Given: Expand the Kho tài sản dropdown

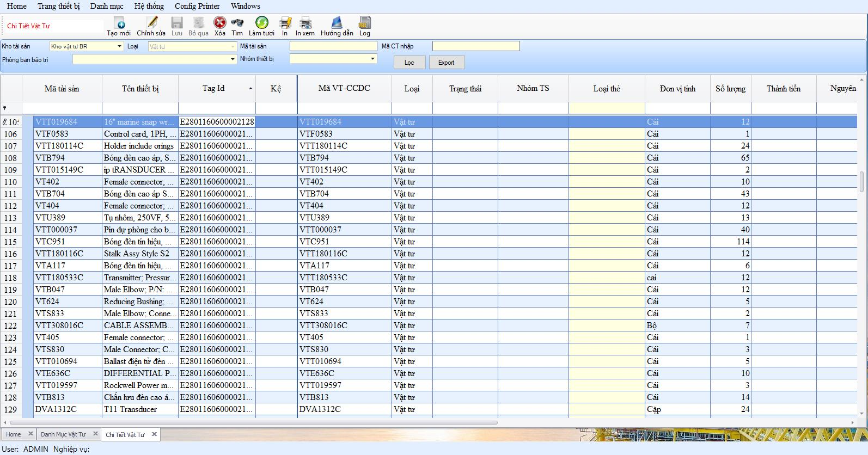Looking at the screenshot, I should pyautogui.click(x=120, y=46).
